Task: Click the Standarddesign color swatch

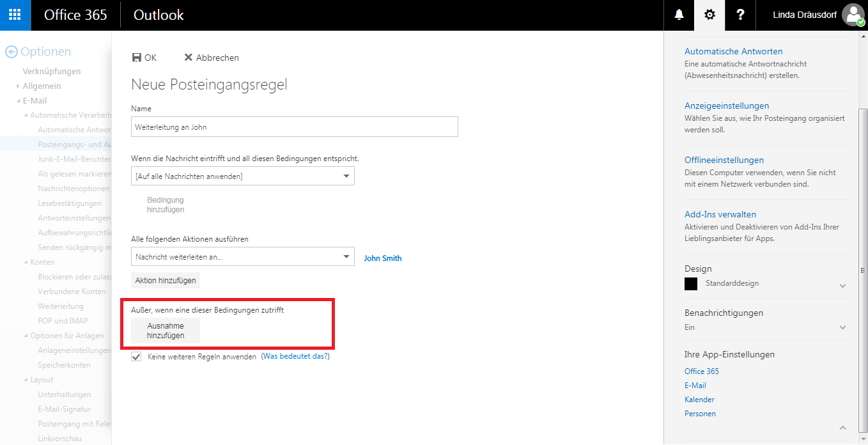Action: point(690,283)
